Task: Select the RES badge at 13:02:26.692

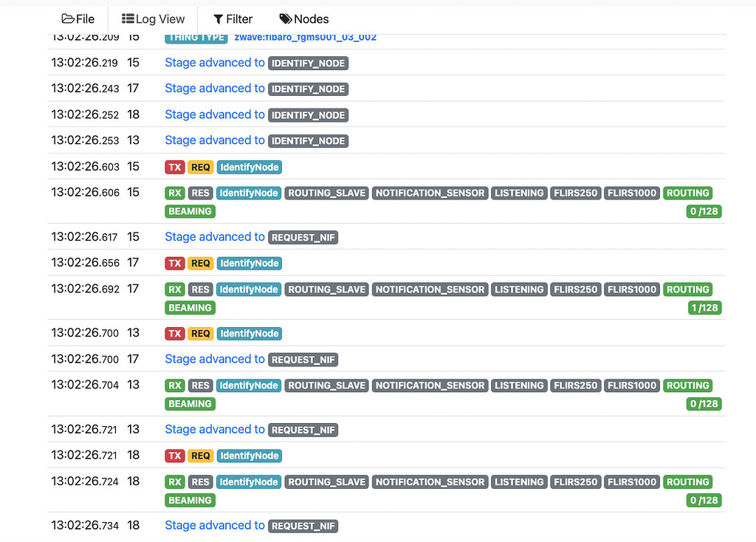Action: [200, 289]
